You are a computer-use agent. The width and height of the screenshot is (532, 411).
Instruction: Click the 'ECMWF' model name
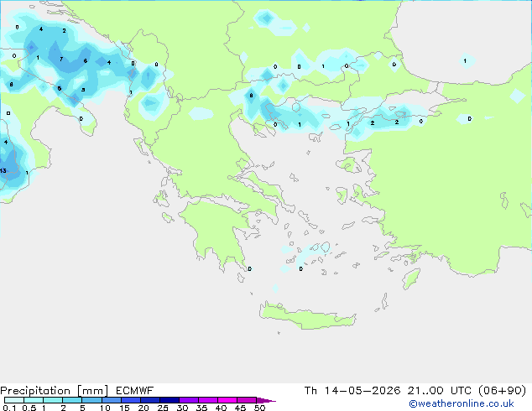pyautogui.click(x=134, y=391)
